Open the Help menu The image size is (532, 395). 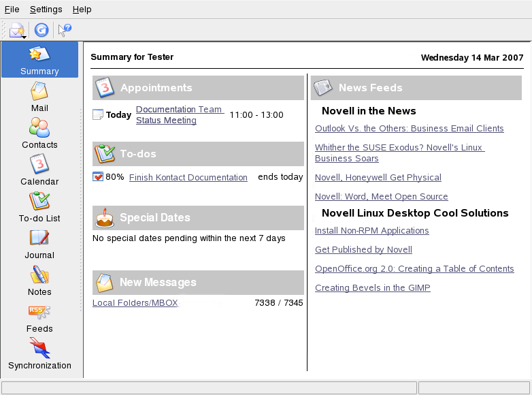point(82,10)
